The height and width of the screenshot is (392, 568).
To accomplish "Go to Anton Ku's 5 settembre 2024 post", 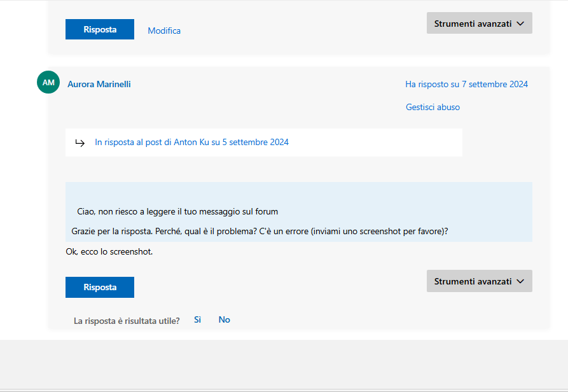I will coord(191,142).
